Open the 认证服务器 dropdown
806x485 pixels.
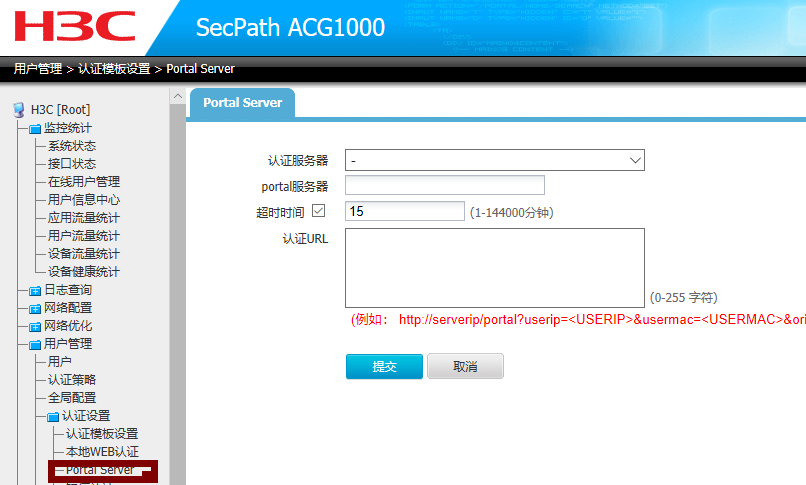pyautogui.click(x=494, y=160)
